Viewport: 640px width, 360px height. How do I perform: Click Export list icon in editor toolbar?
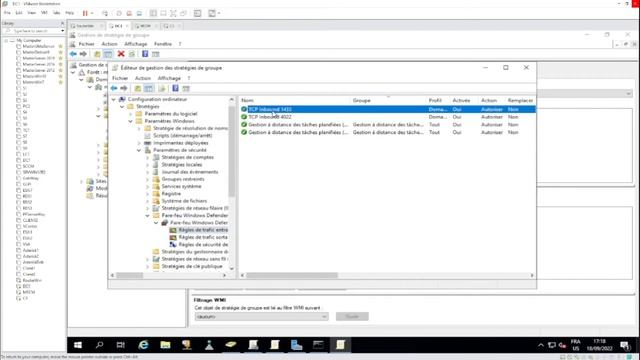(162, 88)
